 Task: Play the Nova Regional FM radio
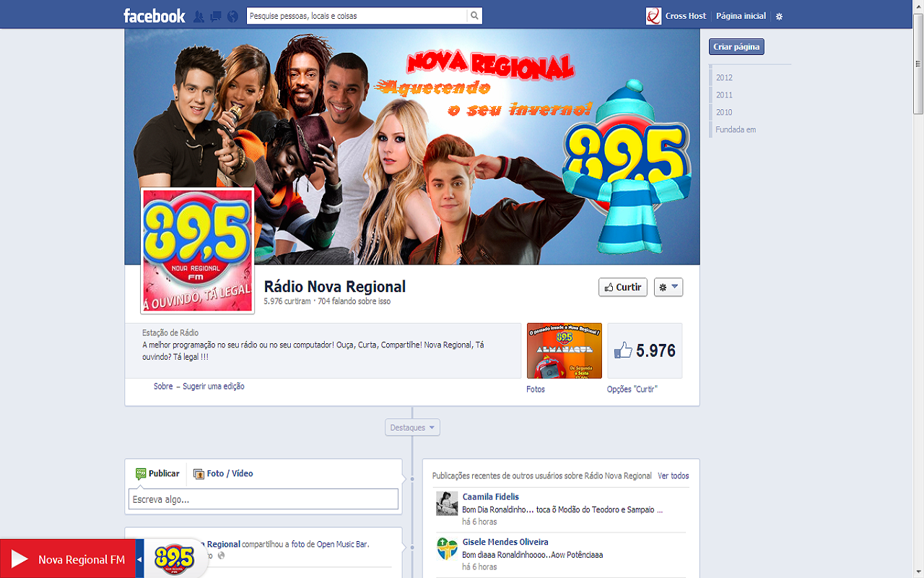point(19,559)
